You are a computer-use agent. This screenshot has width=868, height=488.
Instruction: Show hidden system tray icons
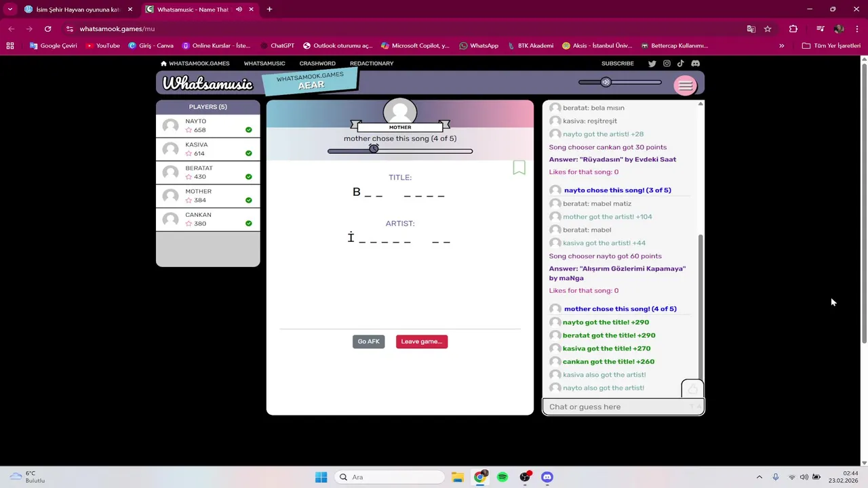759,477
